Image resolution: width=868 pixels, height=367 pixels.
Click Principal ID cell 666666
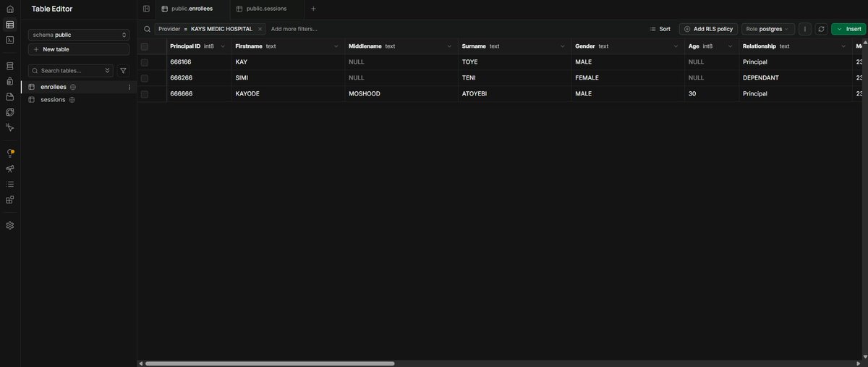(199, 94)
